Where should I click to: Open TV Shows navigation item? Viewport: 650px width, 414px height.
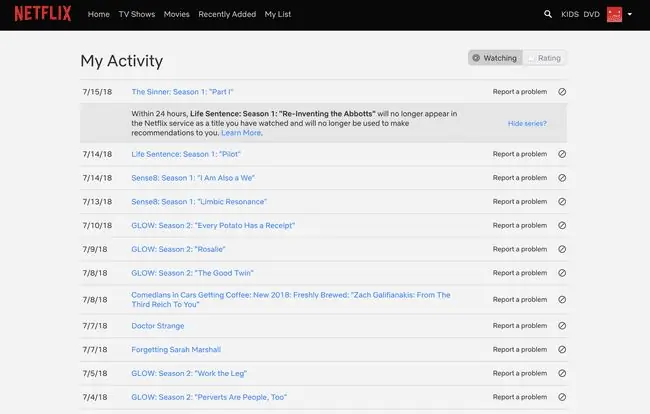(x=137, y=14)
